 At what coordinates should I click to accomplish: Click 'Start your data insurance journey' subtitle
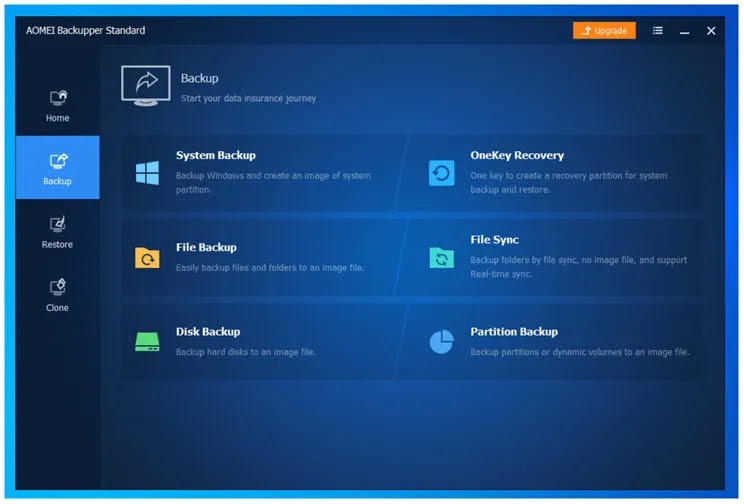pos(248,98)
